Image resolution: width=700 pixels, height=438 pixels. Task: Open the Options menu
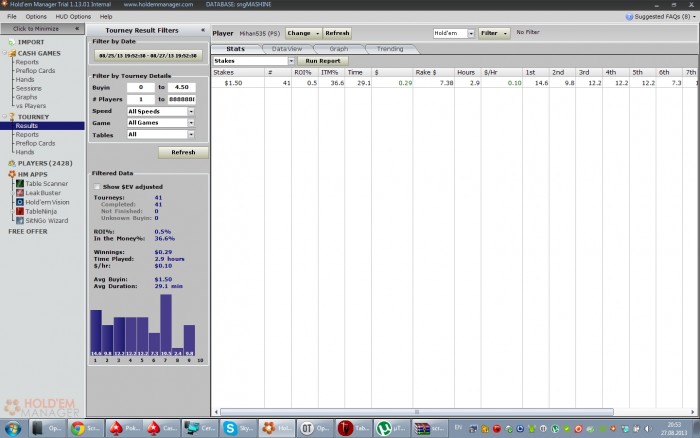pos(36,17)
